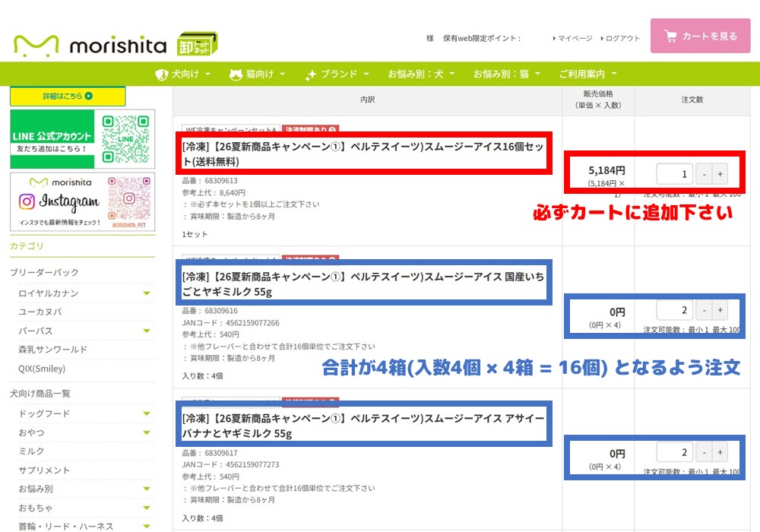Select ユーカヌバ category

tap(40, 312)
